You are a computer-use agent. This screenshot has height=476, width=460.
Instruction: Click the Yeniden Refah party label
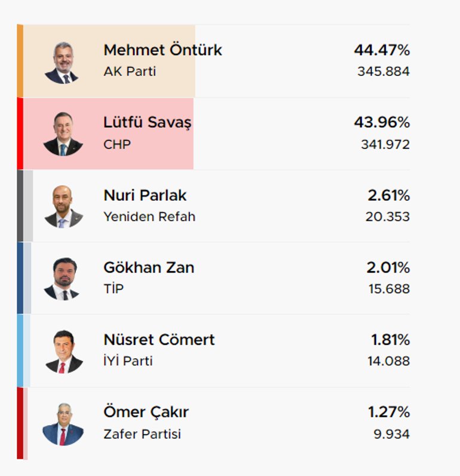click(149, 216)
